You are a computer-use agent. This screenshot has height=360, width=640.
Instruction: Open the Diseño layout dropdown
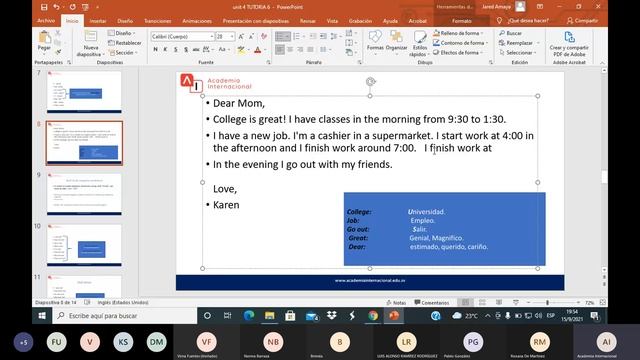click(x=122, y=33)
